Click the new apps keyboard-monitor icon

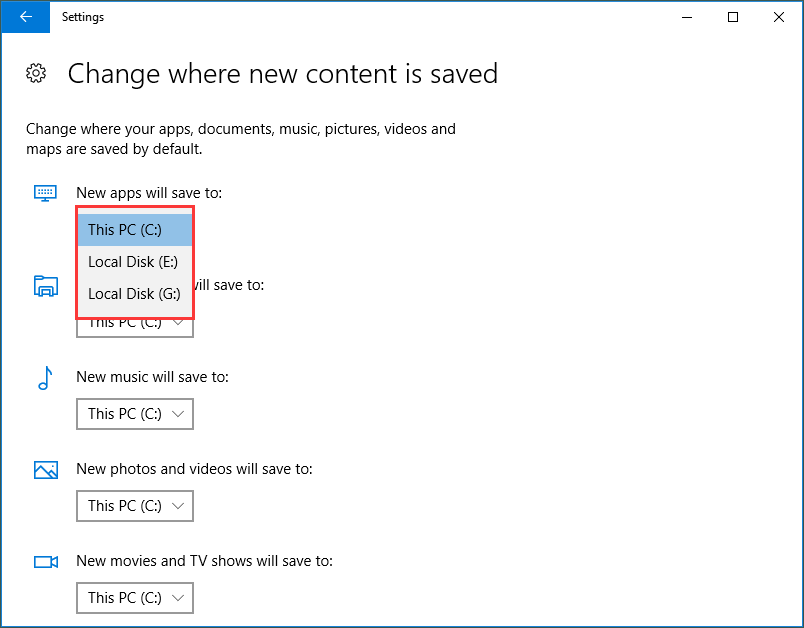(45, 193)
